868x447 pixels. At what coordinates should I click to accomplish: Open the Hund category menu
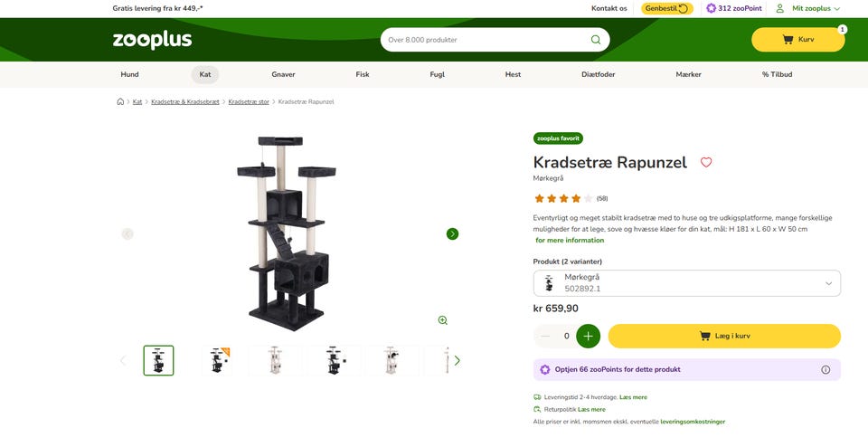(x=129, y=74)
